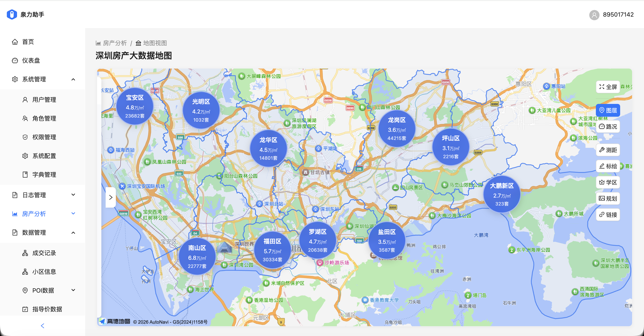Click the POI数据 location pin icon
This screenshot has height=336, width=644.
(25, 290)
